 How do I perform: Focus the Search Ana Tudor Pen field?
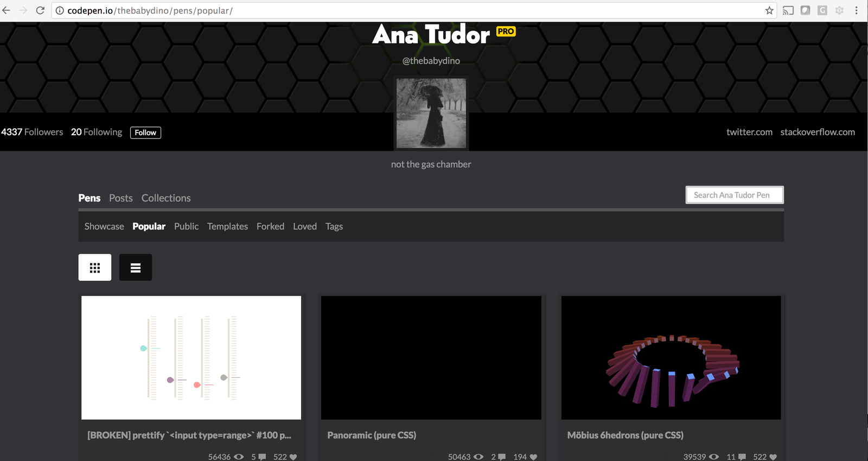click(735, 195)
